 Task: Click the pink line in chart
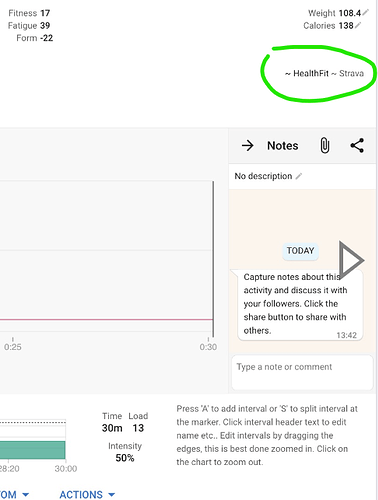point(106,319)
